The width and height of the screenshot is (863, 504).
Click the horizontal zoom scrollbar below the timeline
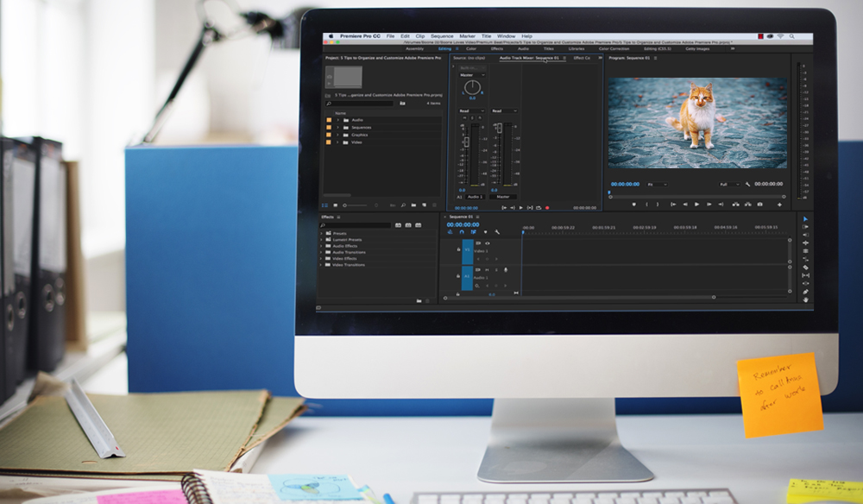(x=604, y=298)
